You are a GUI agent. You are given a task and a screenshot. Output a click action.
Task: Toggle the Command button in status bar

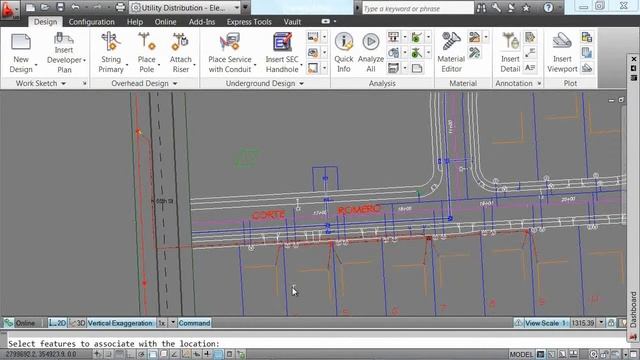click(194, 323)
